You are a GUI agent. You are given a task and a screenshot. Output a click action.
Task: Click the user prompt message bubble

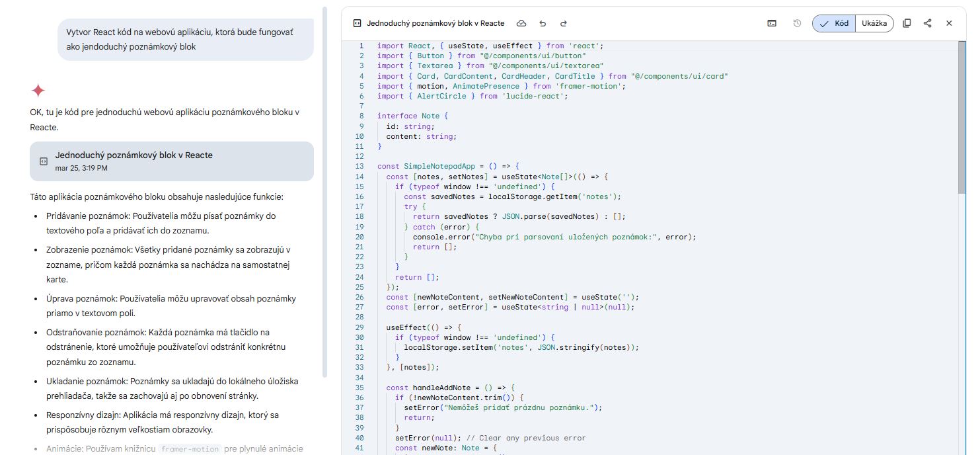click(185, 39)
